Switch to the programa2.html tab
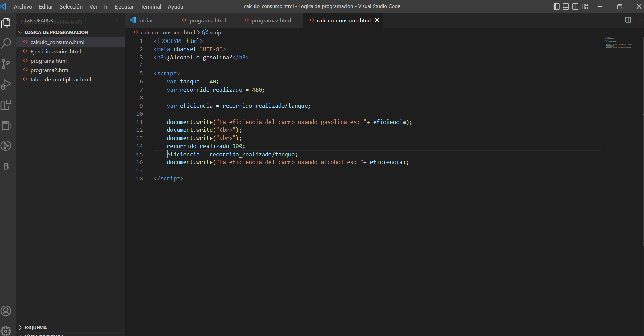This screenshot has height=336, width=644. [x=270, y=20]
